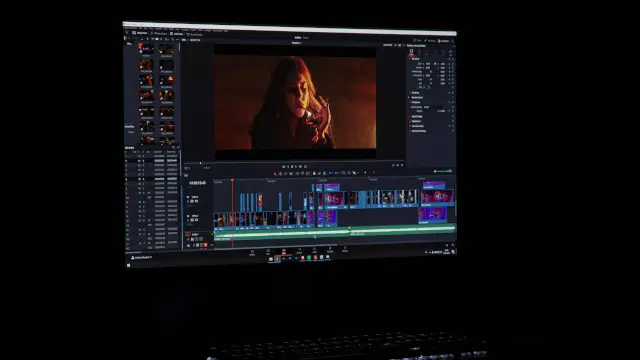Click the Play button under viewer
Viewport: 640px width, 360px height.
tap(296, 167)
